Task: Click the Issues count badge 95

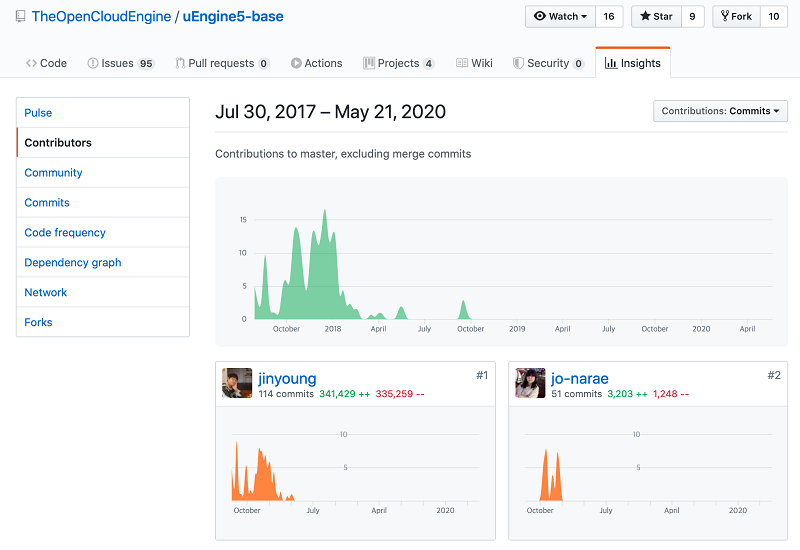Action: [x=146, y=64]
